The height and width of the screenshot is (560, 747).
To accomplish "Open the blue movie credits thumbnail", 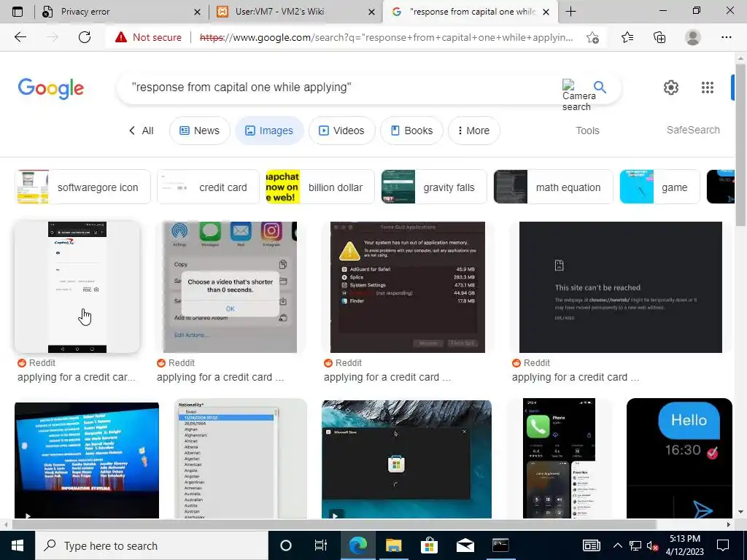I will coord(87,459).
